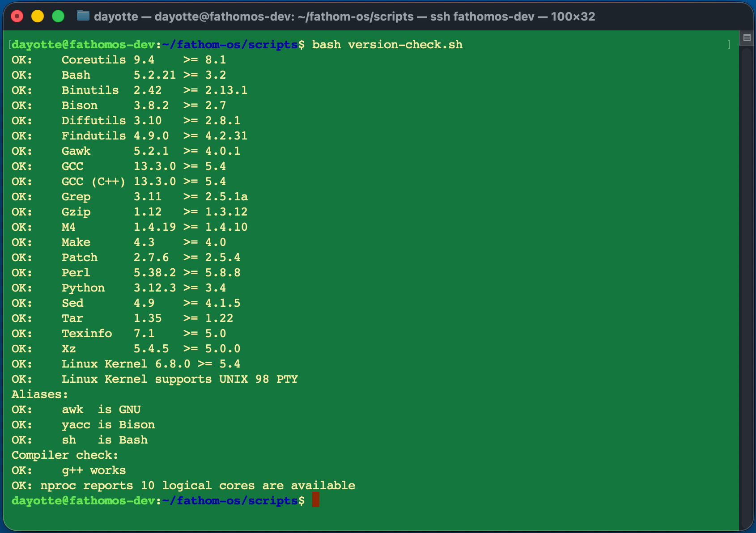Click the 'GCC (C++)' output row
The width and height of the screenshot is (756, 533).
coord(119,182)
